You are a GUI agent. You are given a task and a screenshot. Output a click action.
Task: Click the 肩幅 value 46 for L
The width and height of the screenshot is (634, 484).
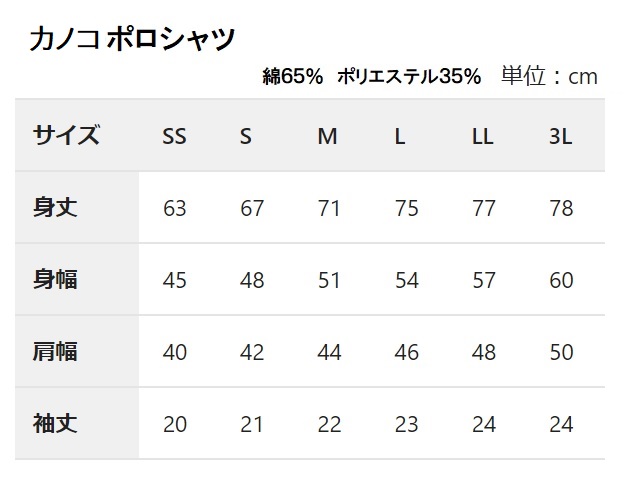click(406, 352)
